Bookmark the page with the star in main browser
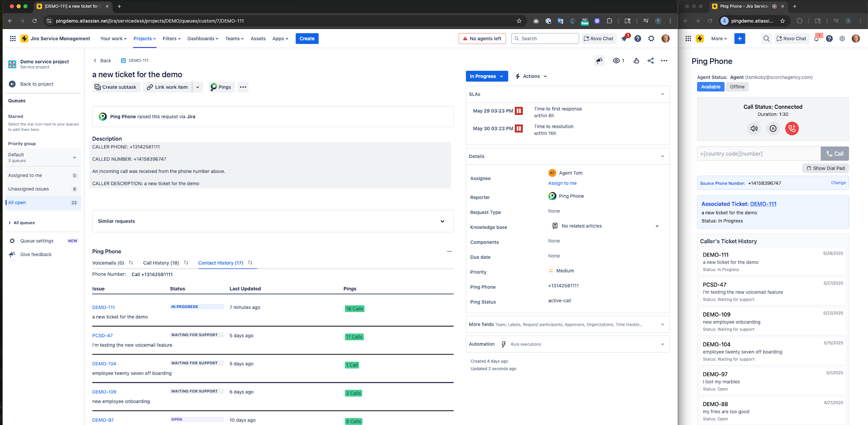This screenshot has height=425, width=868. (x=519, y=21)
